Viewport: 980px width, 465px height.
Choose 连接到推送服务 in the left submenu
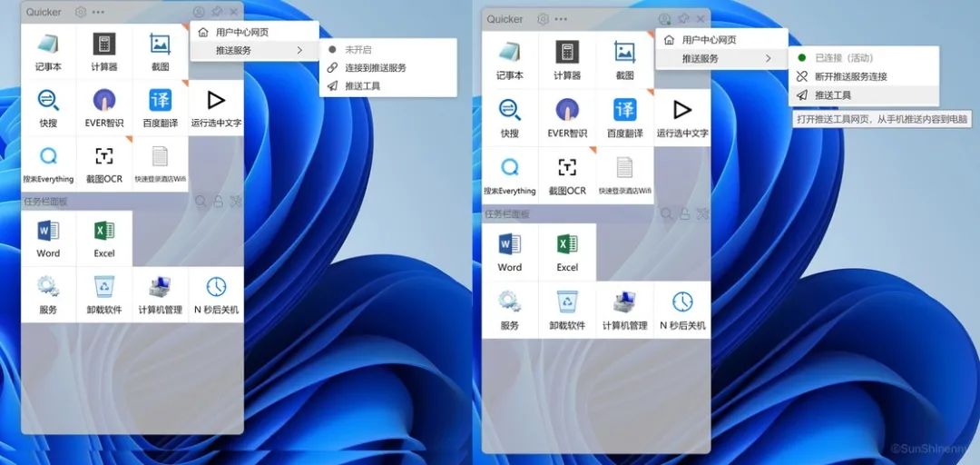(x=388, y=67)
